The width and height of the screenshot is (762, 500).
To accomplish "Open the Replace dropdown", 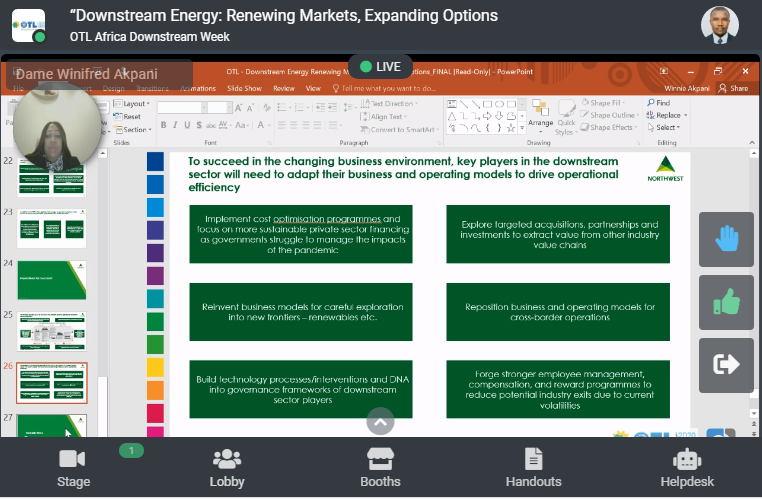I will tap(667, 115).
